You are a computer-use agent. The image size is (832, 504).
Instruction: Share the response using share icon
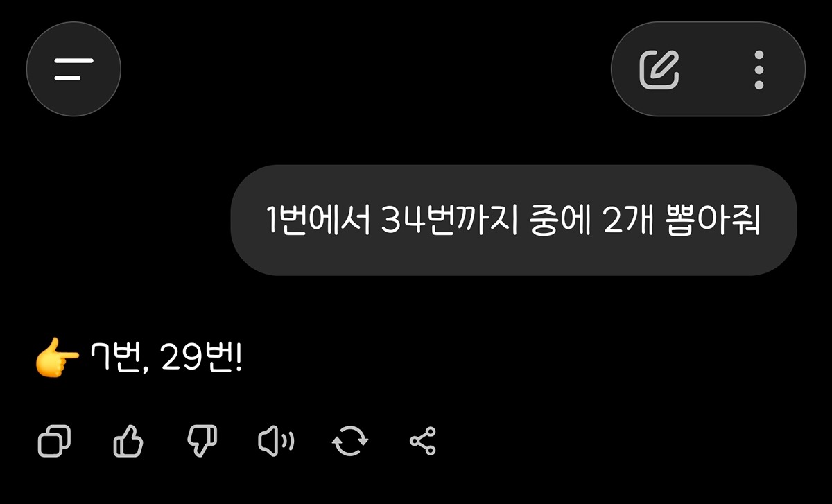tap(423, 441)
